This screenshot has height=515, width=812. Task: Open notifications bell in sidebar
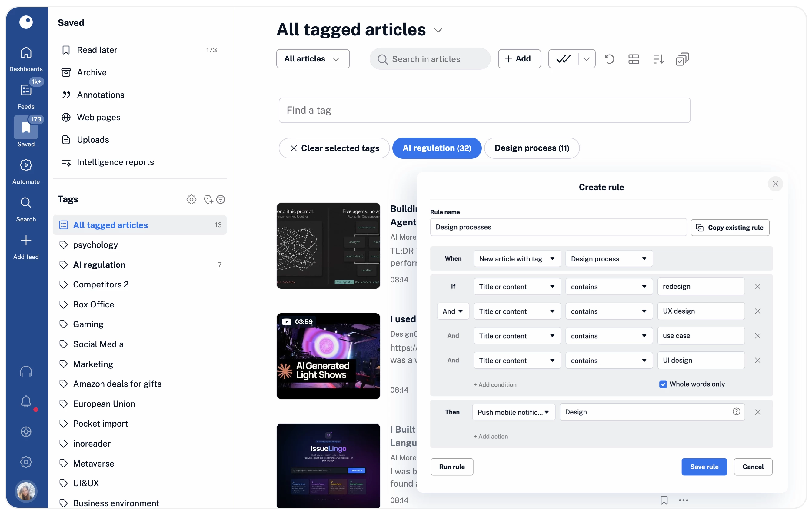coord(26,401)
